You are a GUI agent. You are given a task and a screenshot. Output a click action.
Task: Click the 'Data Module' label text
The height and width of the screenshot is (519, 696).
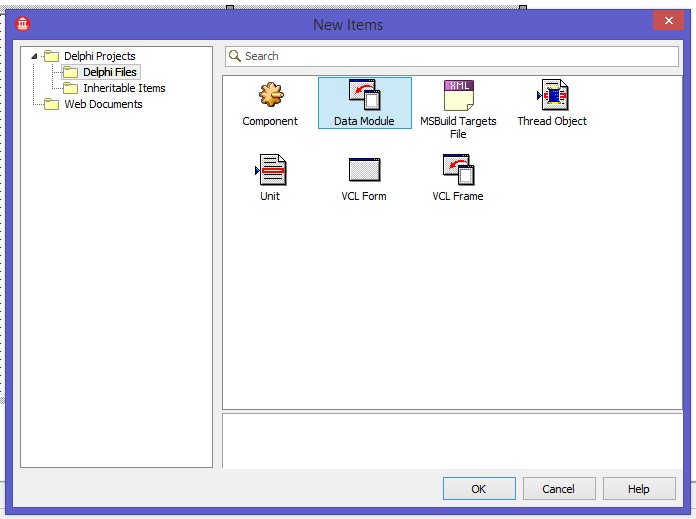tap(364, 121)
